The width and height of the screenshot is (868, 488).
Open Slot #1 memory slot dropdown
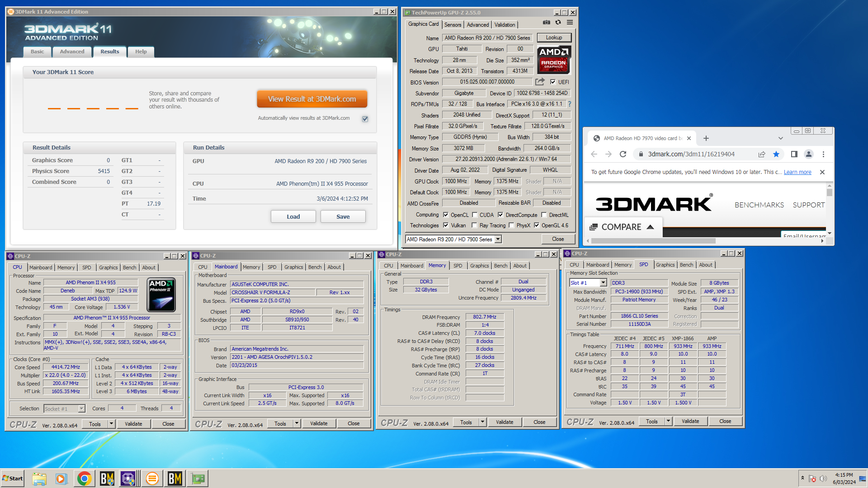(603, 283)
